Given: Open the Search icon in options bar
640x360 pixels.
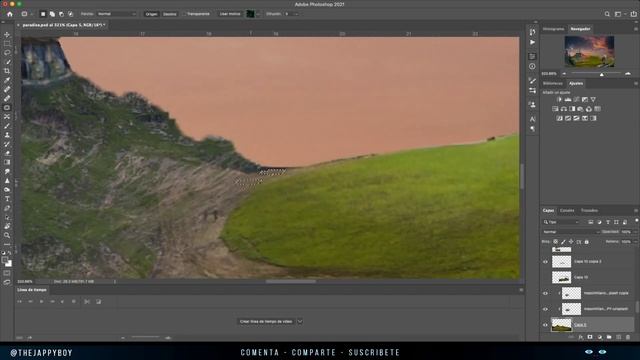Looking at the screenshot, I should click(607, 14).
